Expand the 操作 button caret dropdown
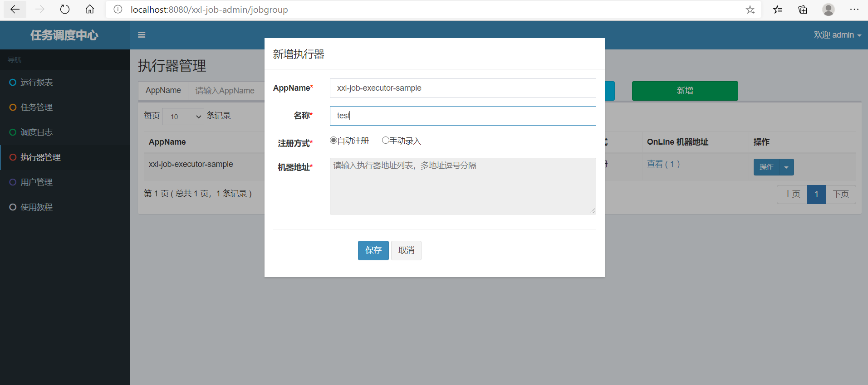Viewport: 868px width, 385px height. (x=786, y=167)
